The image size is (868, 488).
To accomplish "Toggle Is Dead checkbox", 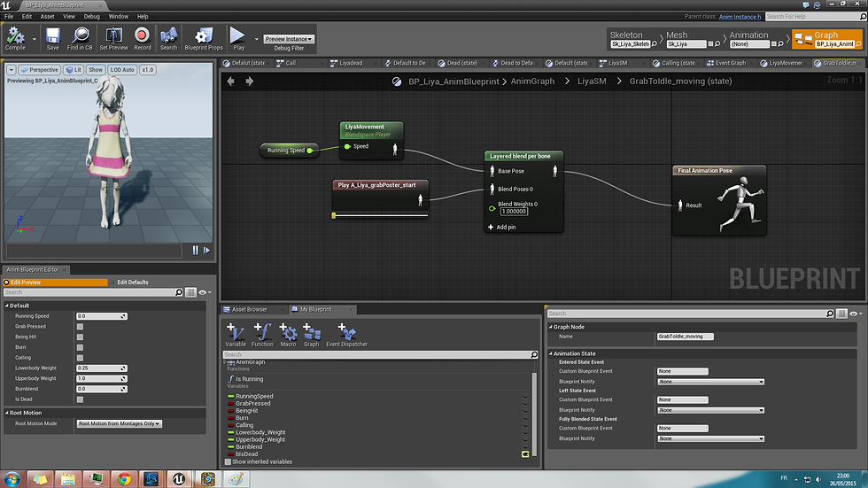I will click(81, 399).
